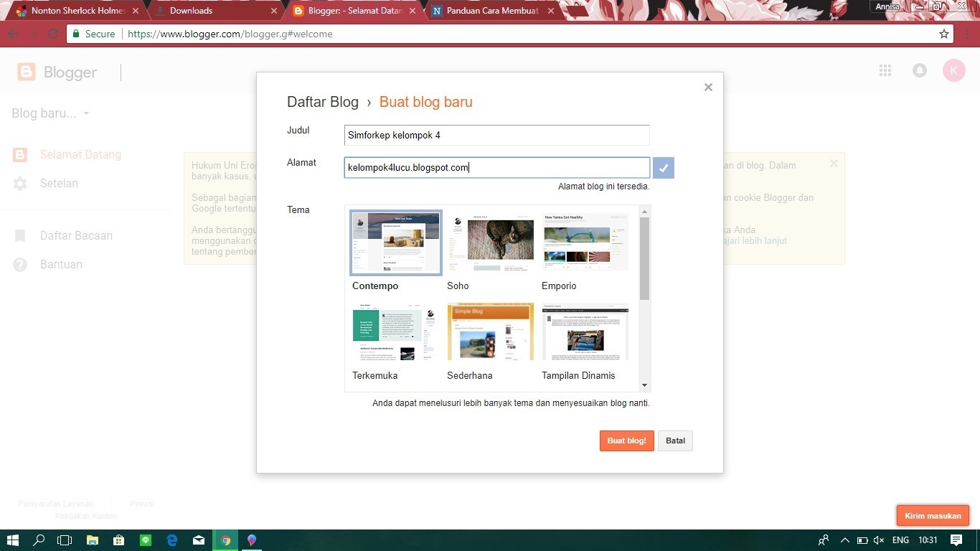Screen dimensions: 980x551
Task: Open the account avatar K
Action: click(x=954, y=70)
